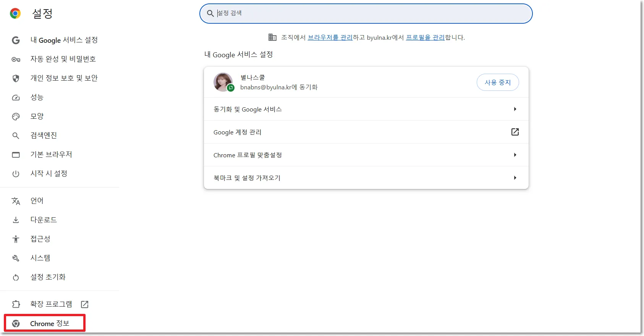Click the accessibility figure icon beside 접근성
Screen dimensions: 644x336
16,239
